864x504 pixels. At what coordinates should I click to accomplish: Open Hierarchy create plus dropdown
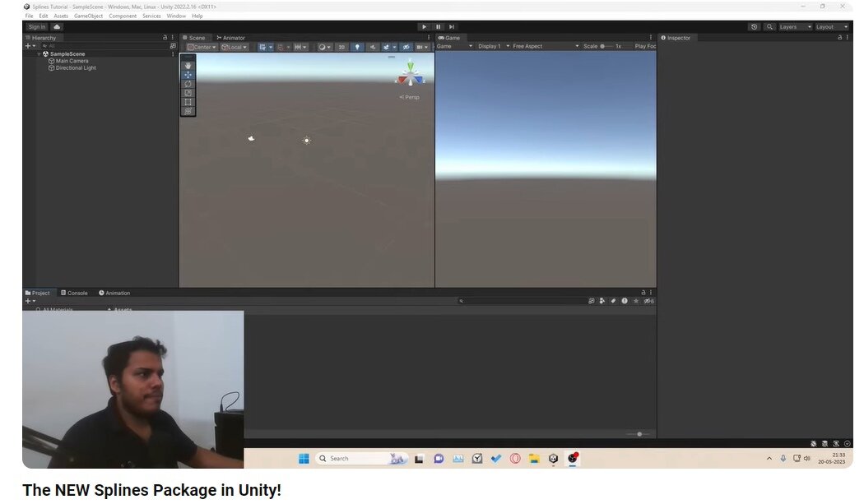pos(30,46)
